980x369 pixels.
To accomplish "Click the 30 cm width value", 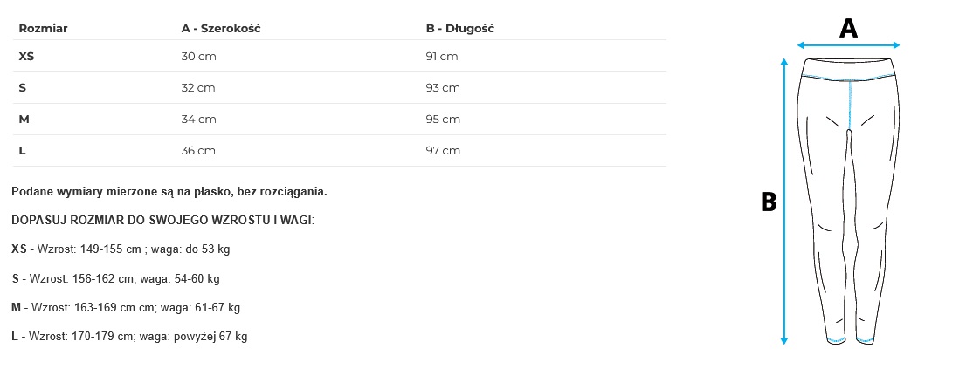I will click(198, 56).
